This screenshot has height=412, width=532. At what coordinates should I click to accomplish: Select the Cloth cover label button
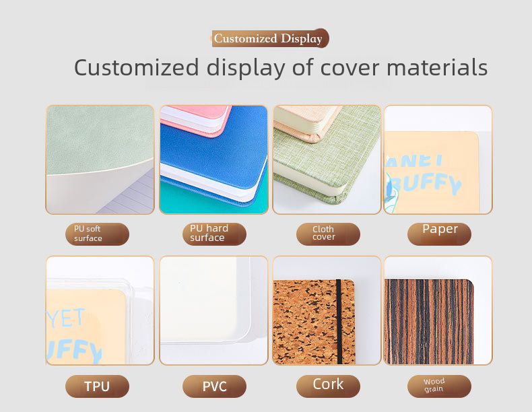pos(328,234)
